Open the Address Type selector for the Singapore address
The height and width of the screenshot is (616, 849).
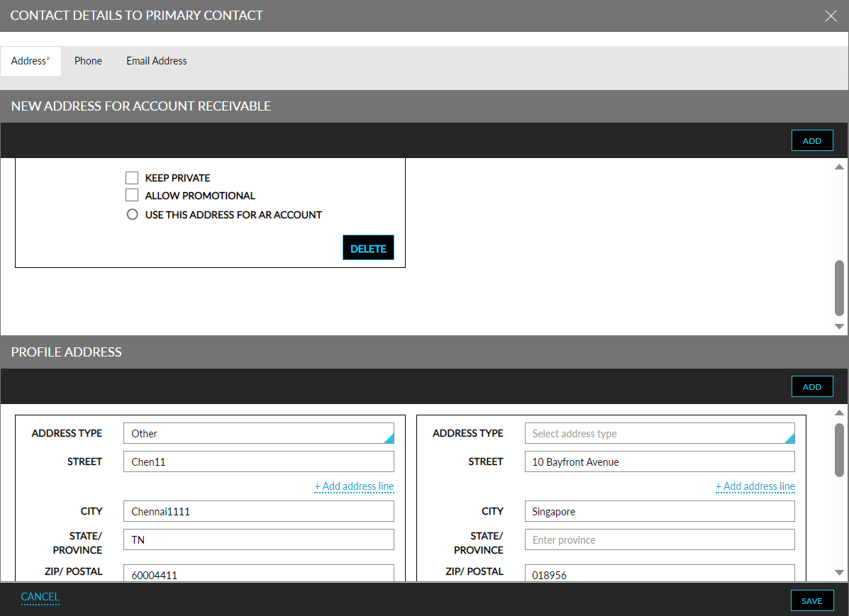point(659,433)
